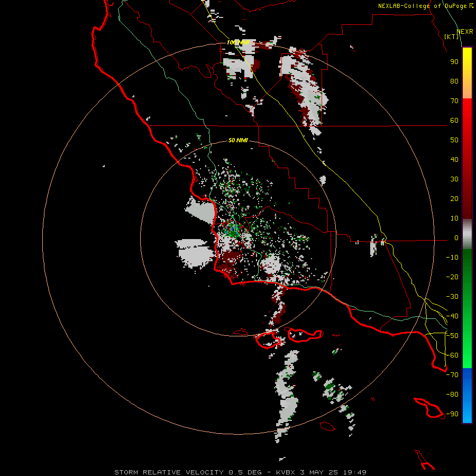This screenshot has height=476, width=476.
Task: Click the -90 knots legend value
Action: pyautogui.click(x=452, y=414)
